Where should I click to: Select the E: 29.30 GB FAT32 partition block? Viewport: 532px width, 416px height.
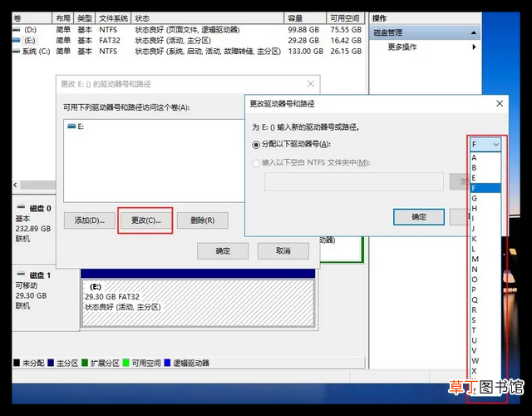[198, 303]
